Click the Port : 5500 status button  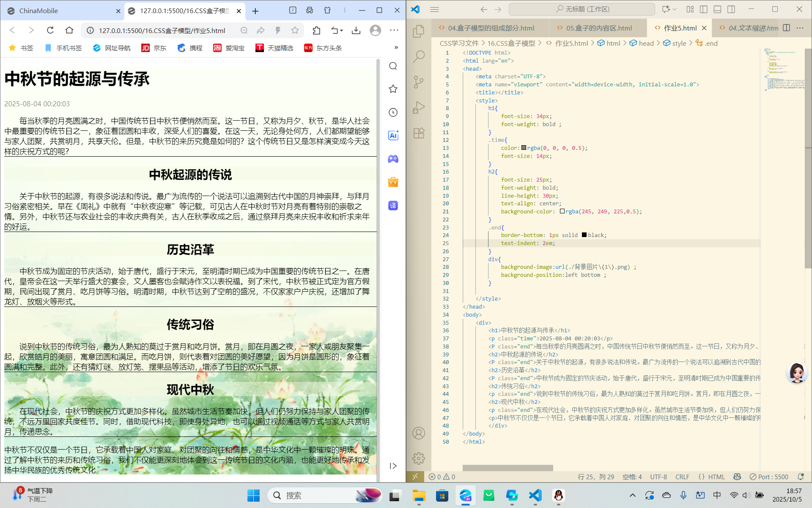(x=768, y=477)
